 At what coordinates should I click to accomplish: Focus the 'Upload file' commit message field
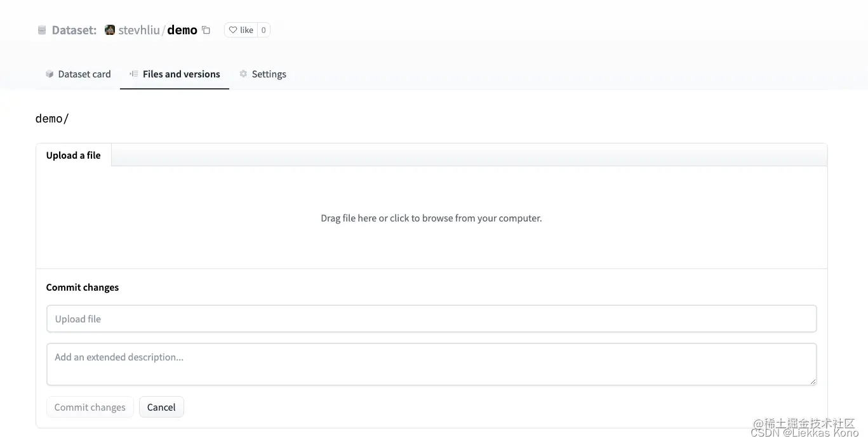[x=432, y=319]
